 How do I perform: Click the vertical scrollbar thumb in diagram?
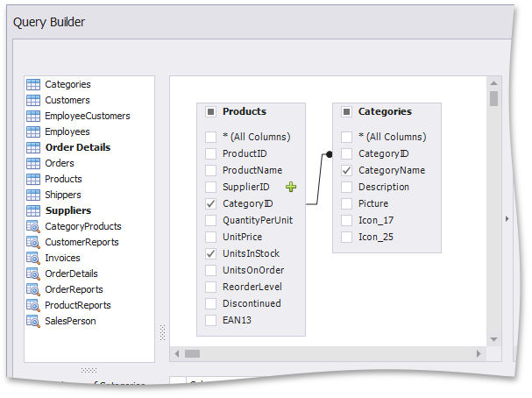click(493, 97)
